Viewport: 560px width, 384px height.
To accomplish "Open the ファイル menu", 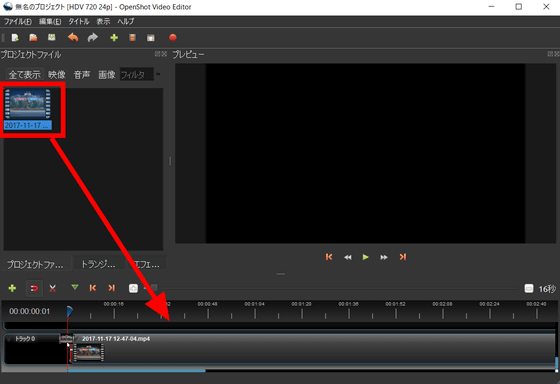I will point(18,21).
